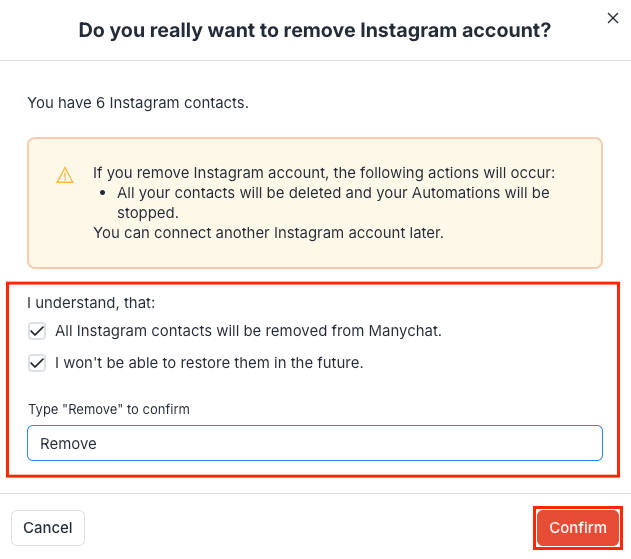Click the dialog title about removing Instagram

[x=314, y=31]
